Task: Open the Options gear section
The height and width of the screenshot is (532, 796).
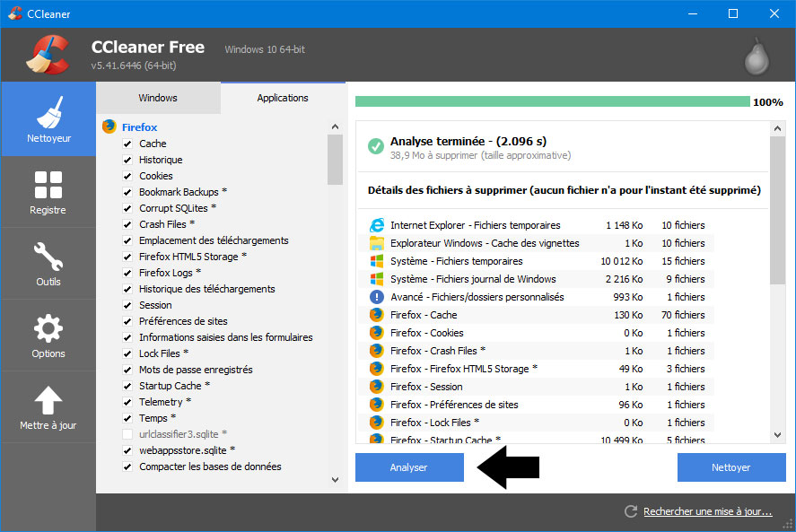Action: 48,336
